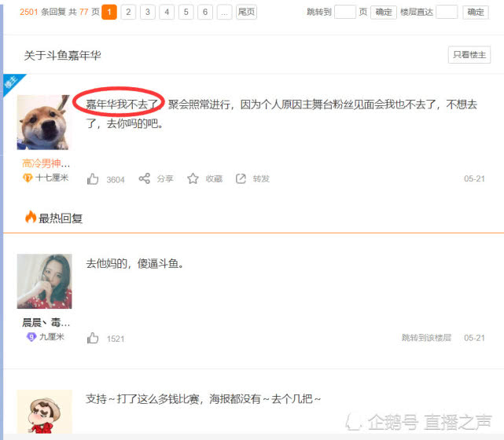Click the flame icon beside 最热回复

(x=31, y=217)
